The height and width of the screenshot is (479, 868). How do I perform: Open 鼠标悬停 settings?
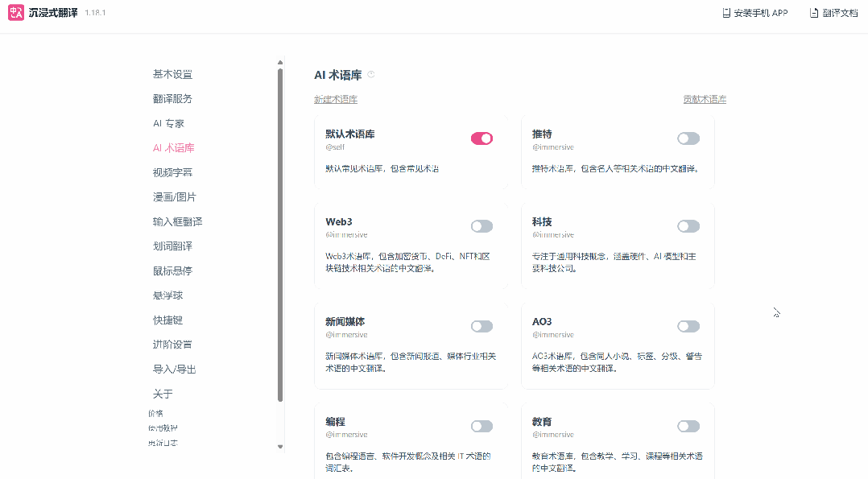[x=172, y=270]
